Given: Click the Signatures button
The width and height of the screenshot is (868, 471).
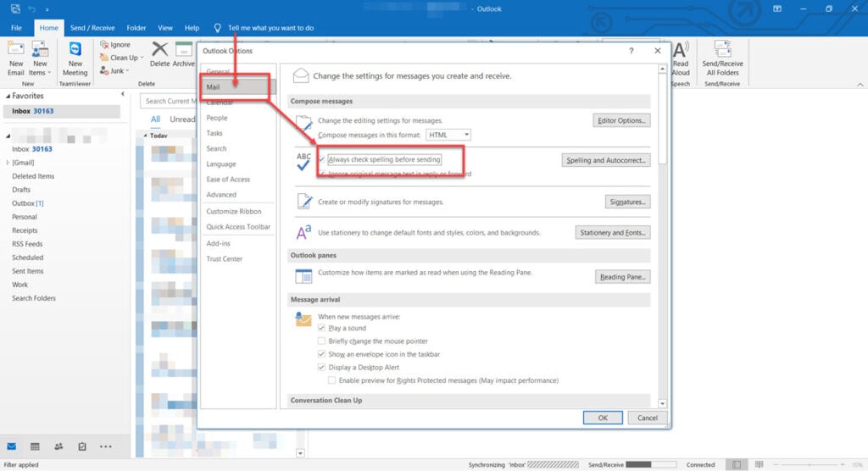Looking at the screenshot, I should coord(627,202).
